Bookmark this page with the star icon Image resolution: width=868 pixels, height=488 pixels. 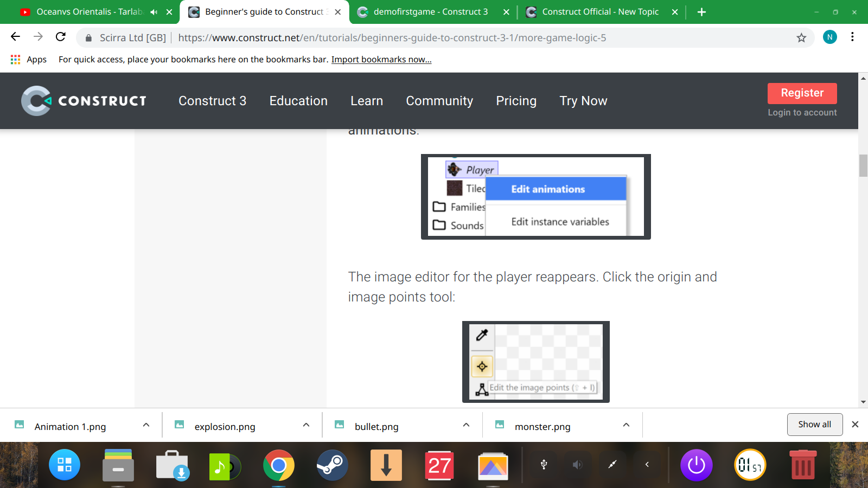tap(801, 37)
